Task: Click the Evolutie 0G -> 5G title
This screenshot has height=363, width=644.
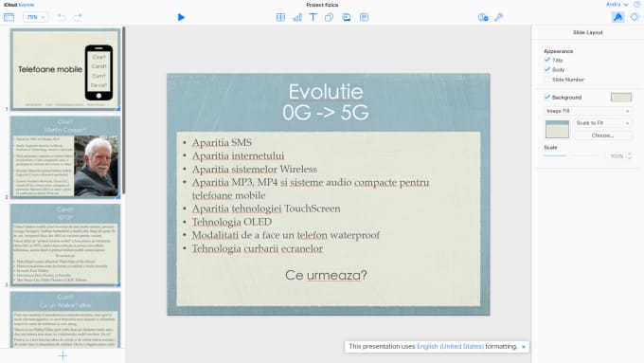Action: point(326,101)
